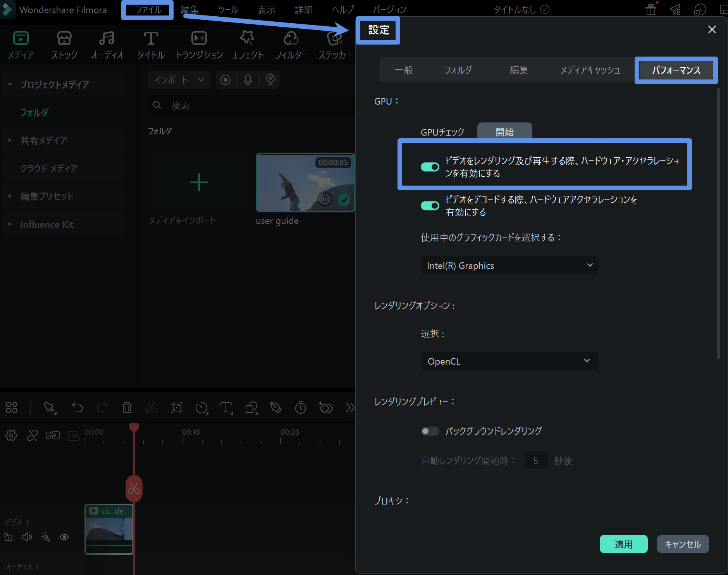The width and height of the screenshot is (728, 575).
Task: Enable the バックグラウンドレンダリング switch
Action: (430, 431)
